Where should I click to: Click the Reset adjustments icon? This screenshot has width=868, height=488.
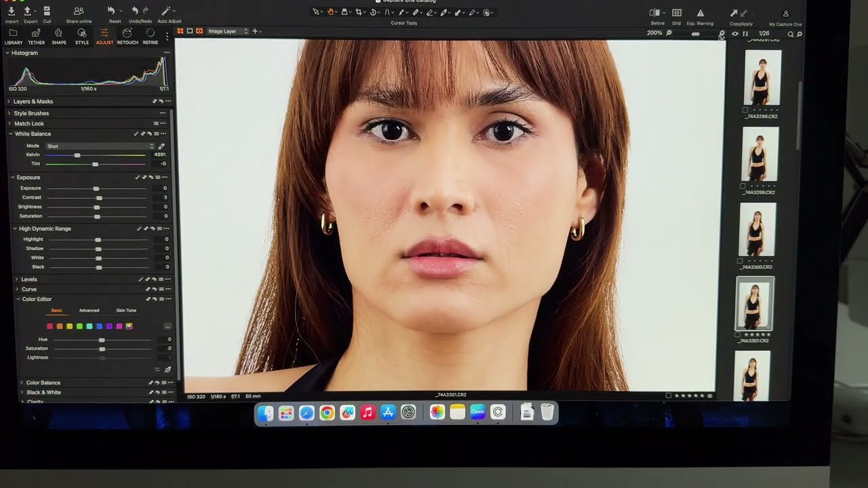(x=111, y=11)
